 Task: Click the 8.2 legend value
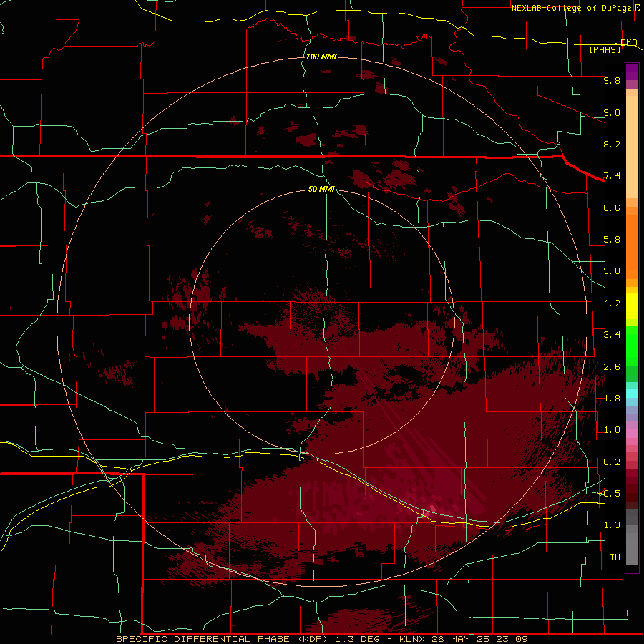click(x=612, y=144)
